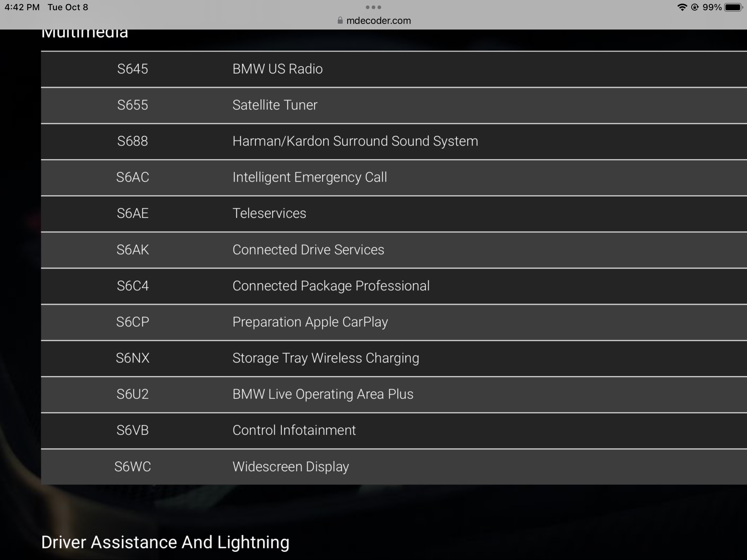Tap the 99% battery percentage
747x560 pixels.
[x=712, y=7]
